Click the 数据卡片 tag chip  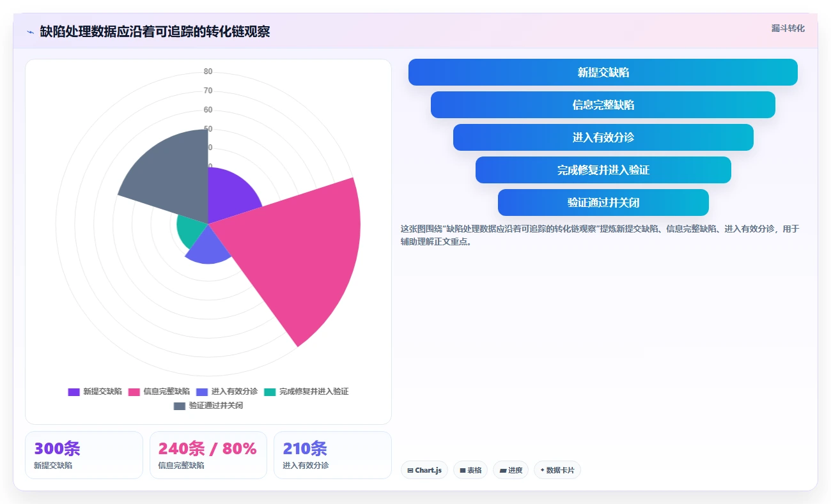(557, 470)
